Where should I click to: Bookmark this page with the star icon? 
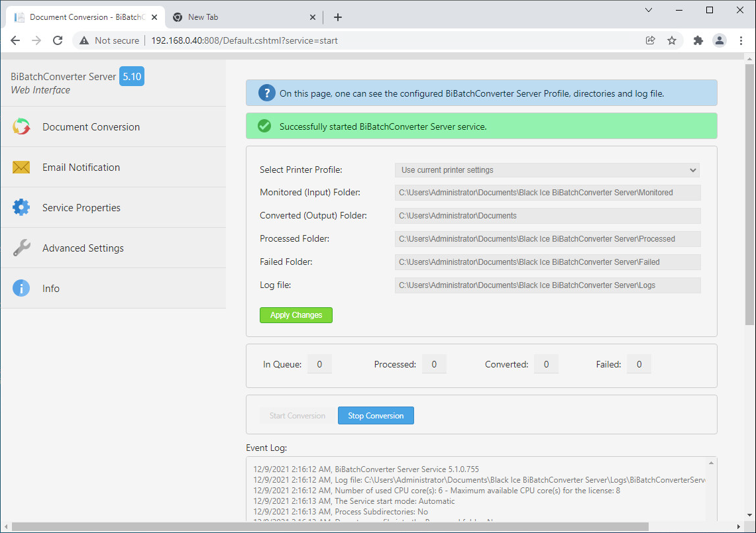point(672,40)
